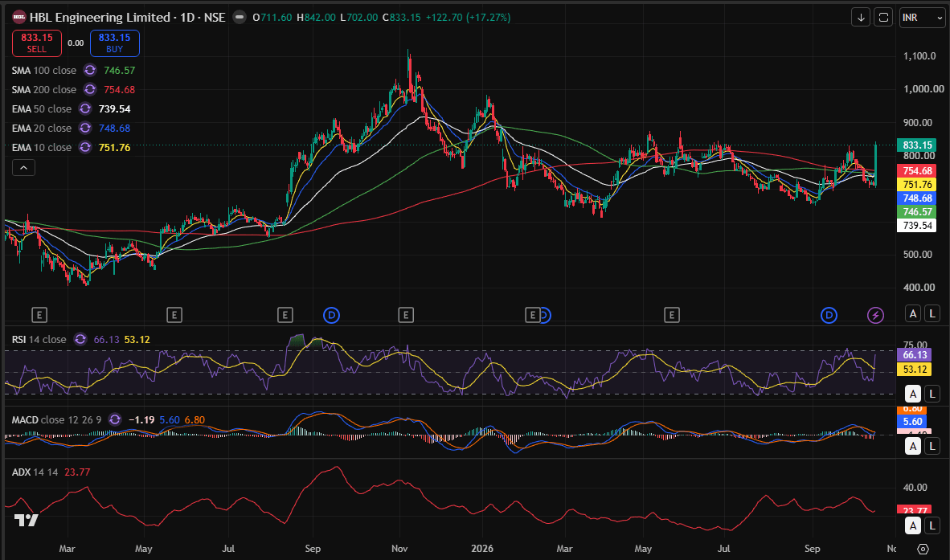Click the purple 66.13 RSI value label on the scale

915,355
